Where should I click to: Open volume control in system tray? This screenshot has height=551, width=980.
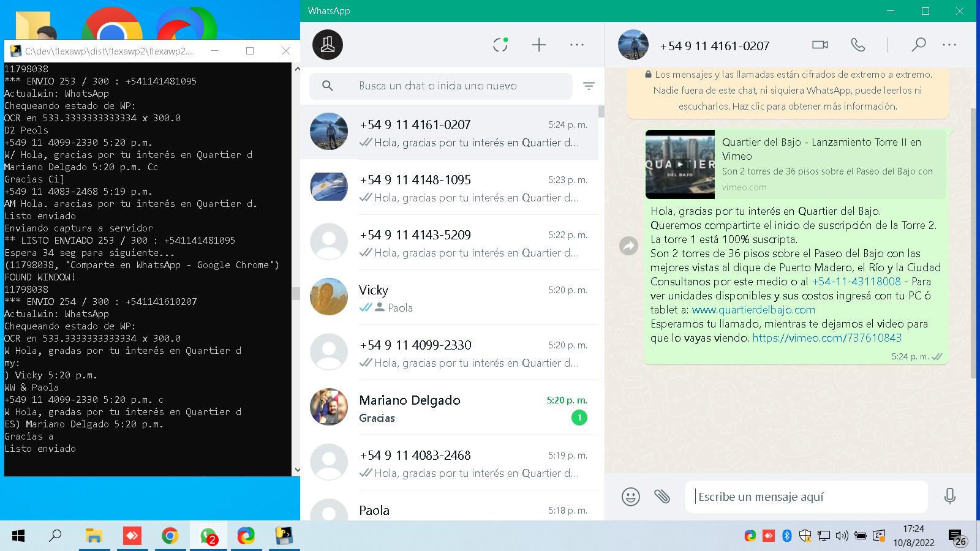[x=842, y=536]
